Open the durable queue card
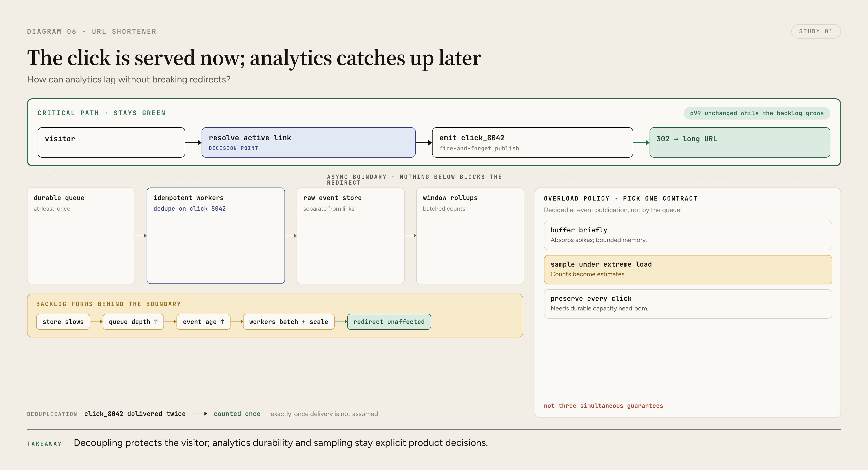Screen dimensions: 868x470 pos(81,236)
